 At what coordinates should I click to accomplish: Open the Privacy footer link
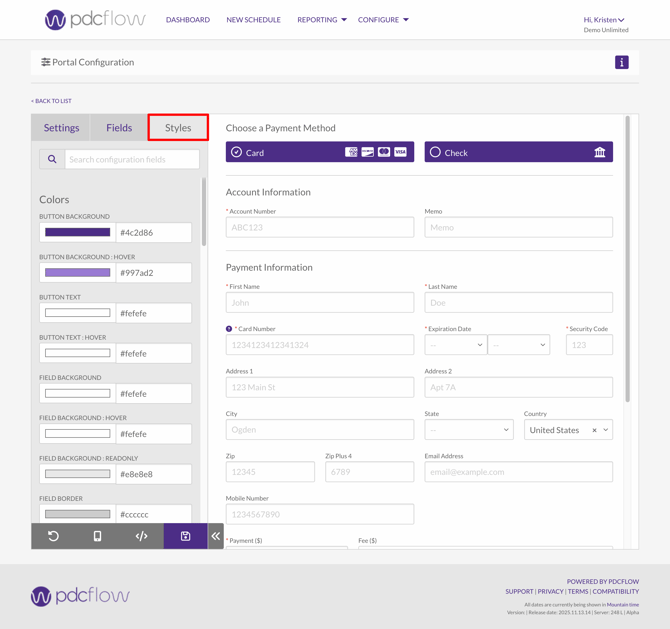[x=550, y=591]
